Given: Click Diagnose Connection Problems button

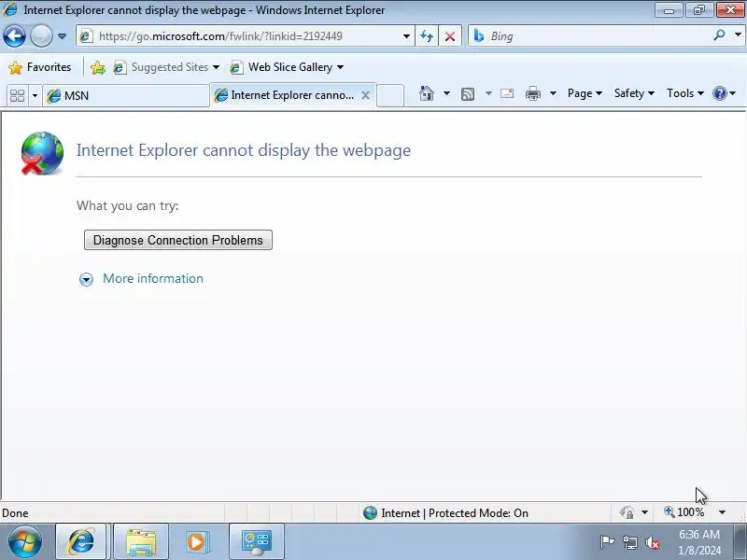Looking at the screenshot, I should click(x=178, y=240).
